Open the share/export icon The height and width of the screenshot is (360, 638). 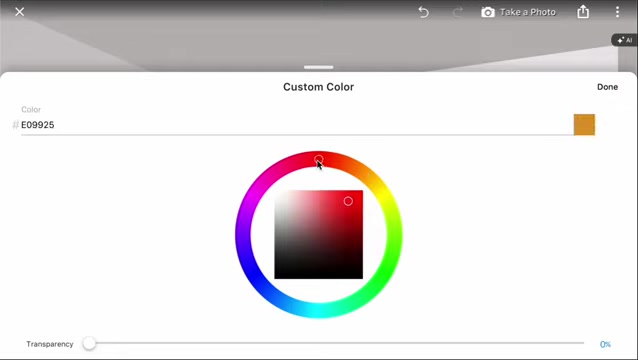583,12
